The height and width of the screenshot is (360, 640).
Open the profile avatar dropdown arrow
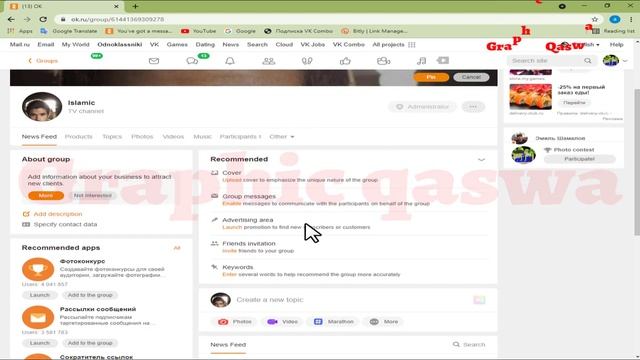[x=625, y=61]
